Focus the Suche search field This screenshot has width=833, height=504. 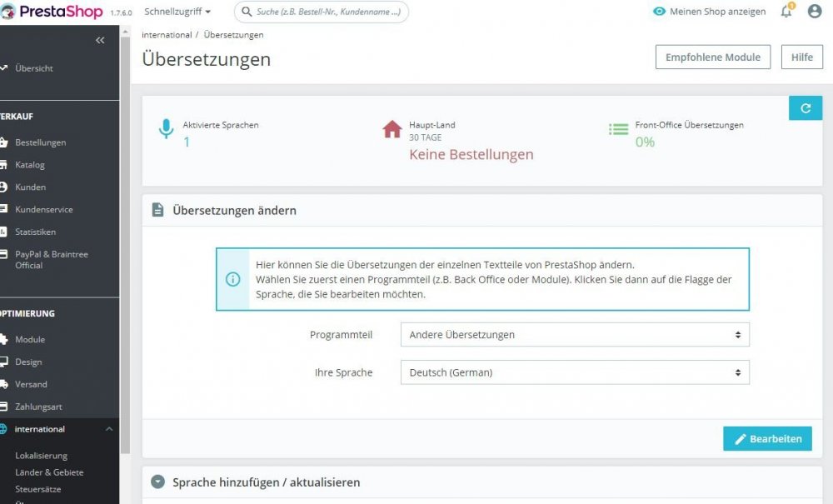click(x=322, y=12)
